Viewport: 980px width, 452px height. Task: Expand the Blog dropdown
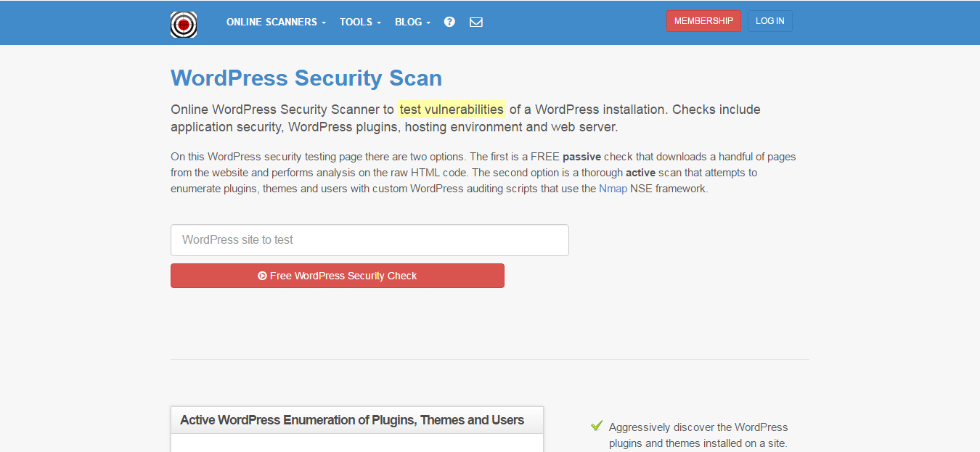[x=412, y=22]
